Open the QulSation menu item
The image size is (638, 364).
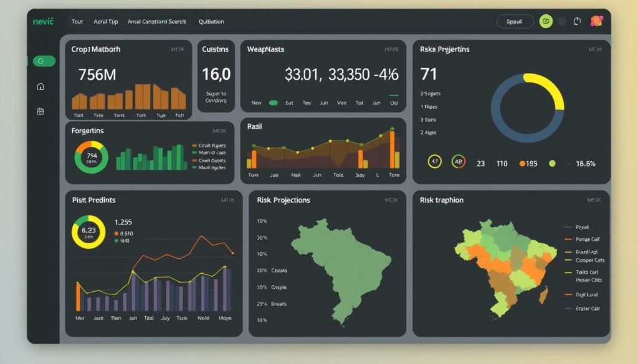[x=212, y=21]
